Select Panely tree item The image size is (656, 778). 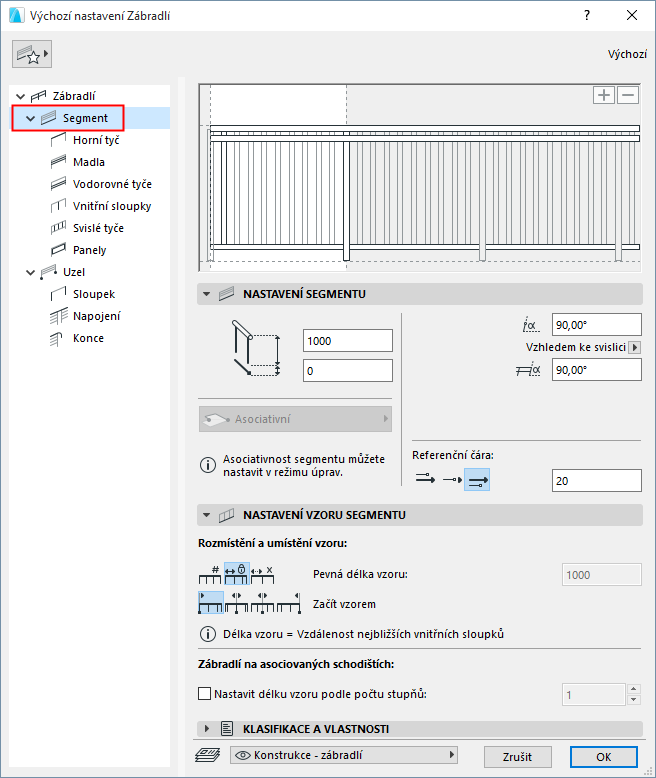(x=89, y=250)
